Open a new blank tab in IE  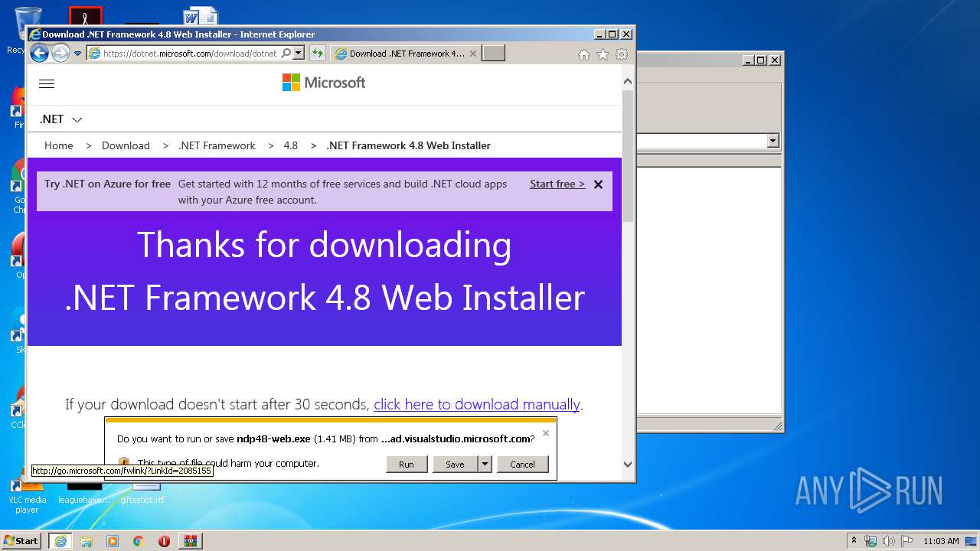[493, 54]
